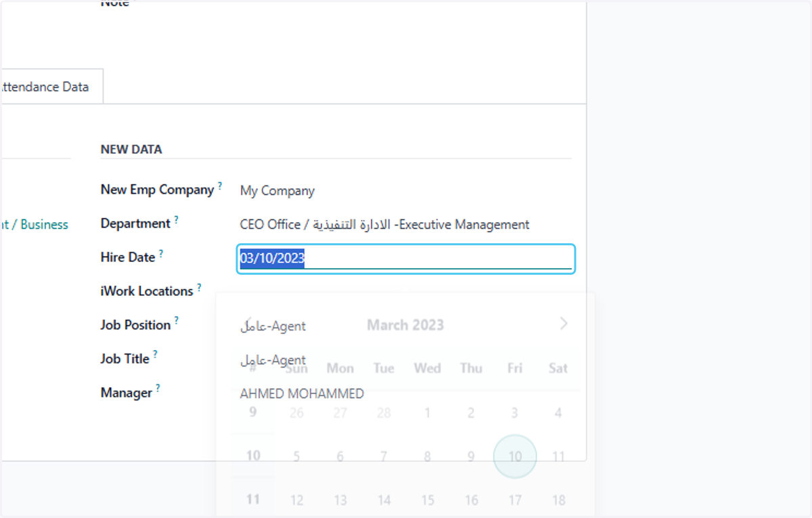Select March 12 in the calendar
Screen dimensions: 812x518
[x=296, y=500]
